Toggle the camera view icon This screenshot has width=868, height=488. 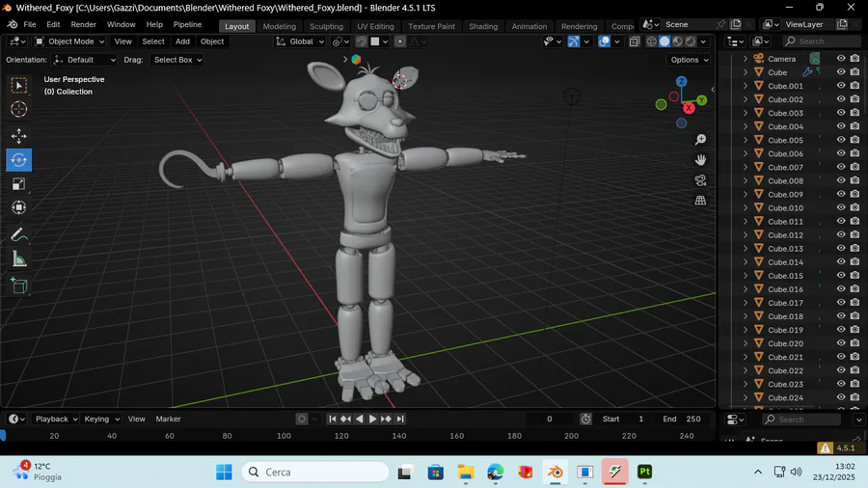point(700,180)
